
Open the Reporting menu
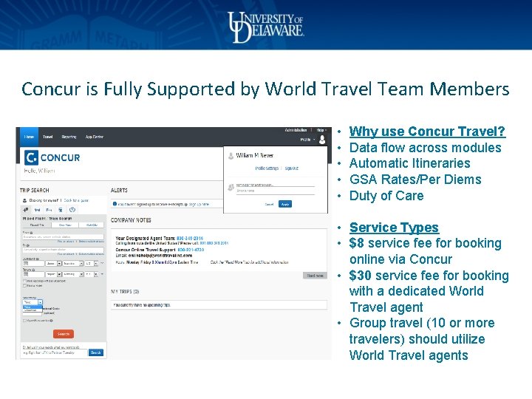pos(69,137)
